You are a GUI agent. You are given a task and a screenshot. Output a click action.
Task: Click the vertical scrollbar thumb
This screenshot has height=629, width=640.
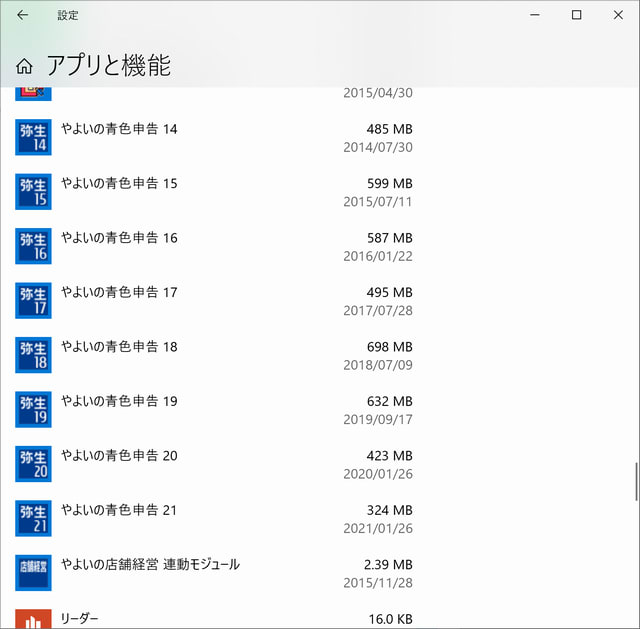click(636, 482)
